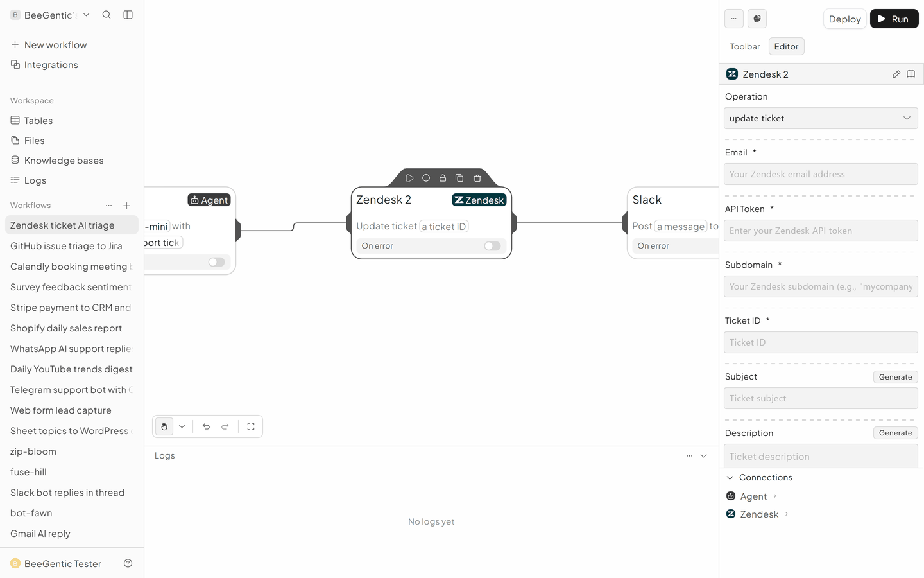
Task: Click the Deploy button
Action: (x=844, y=19)
